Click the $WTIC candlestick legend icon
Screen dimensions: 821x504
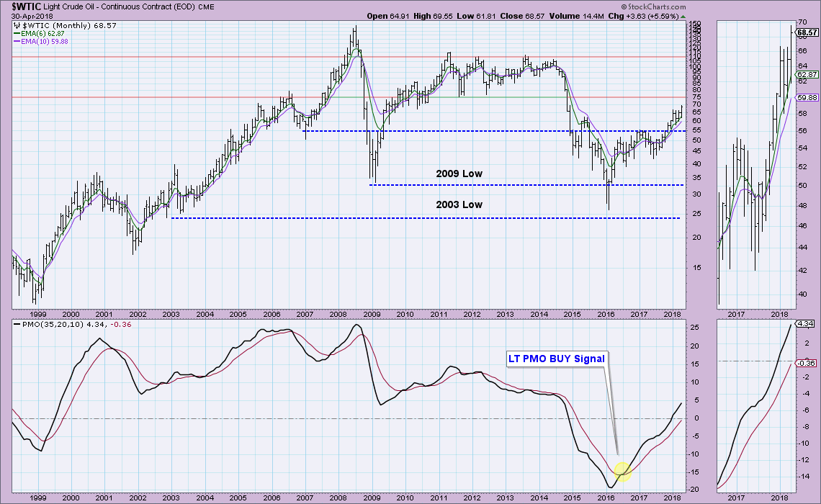(x=18, y=24)
